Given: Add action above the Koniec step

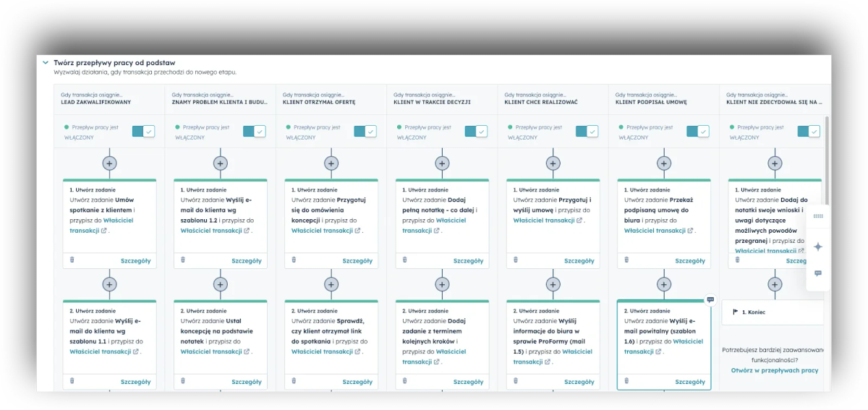Looking at the screenshot, I should 775,284.
